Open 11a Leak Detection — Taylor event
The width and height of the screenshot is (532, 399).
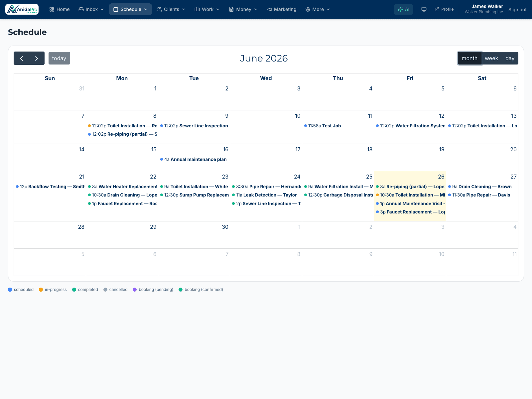(x=266, y=195)
